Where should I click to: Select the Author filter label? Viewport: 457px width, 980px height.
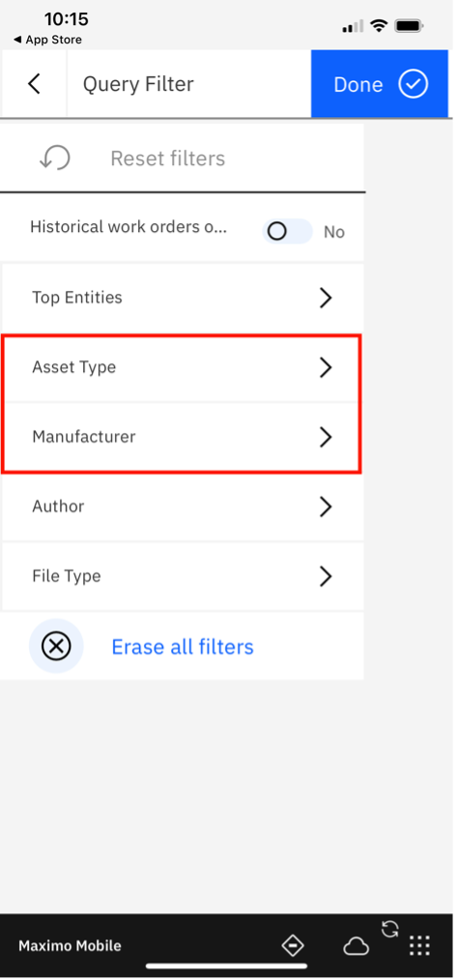[x=58, y=505]
